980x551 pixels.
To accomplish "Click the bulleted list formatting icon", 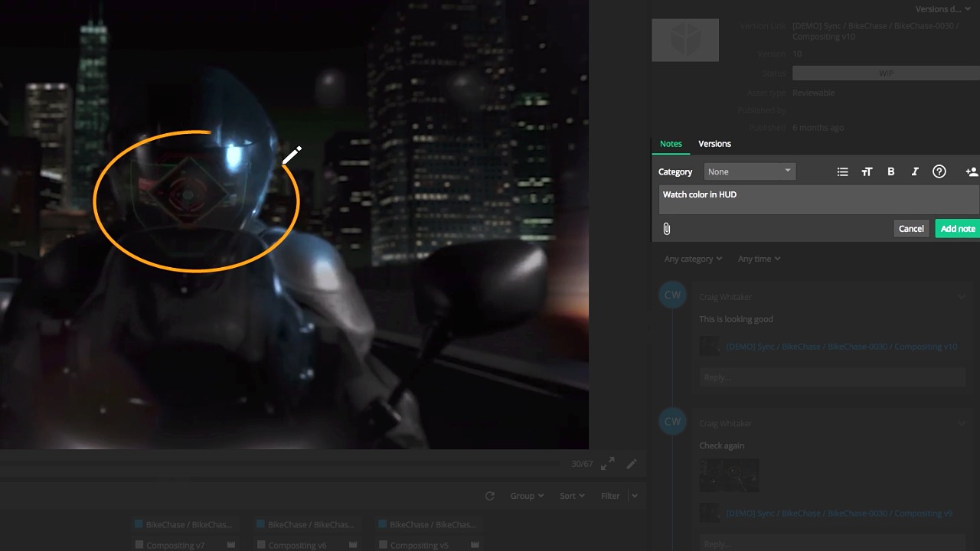I will [x=842, y=172].
